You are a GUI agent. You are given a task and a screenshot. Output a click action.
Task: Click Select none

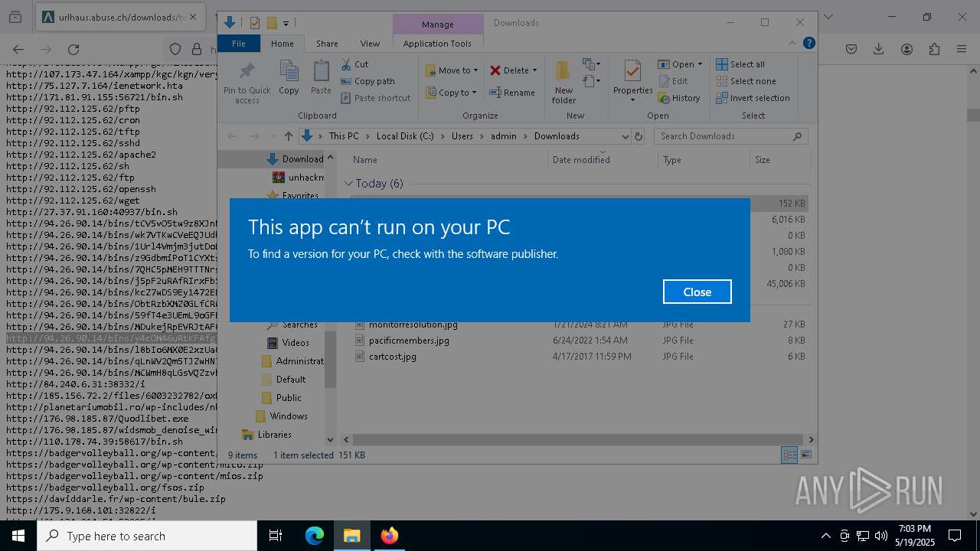[746, 81]
